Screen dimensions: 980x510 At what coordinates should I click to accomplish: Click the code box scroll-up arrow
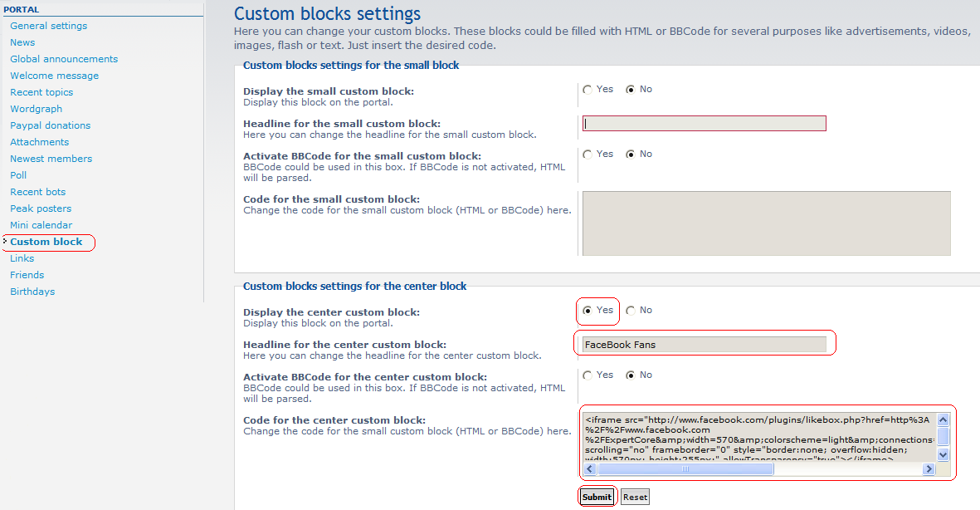(943, 419)
